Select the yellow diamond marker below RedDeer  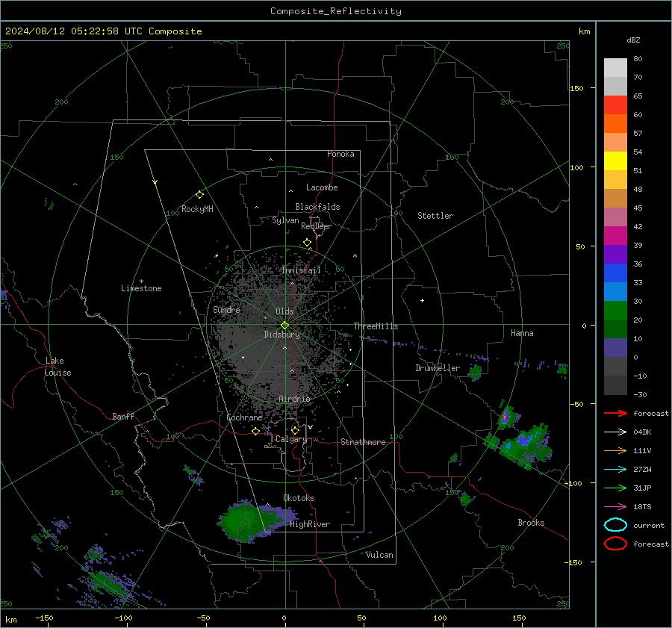pos(307,243)
